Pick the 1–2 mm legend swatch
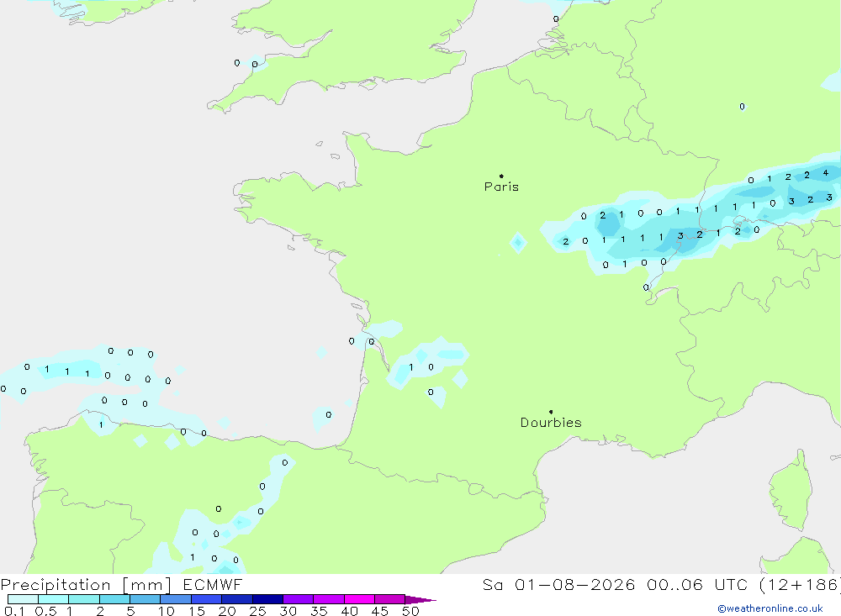 (x=84, y=599)
